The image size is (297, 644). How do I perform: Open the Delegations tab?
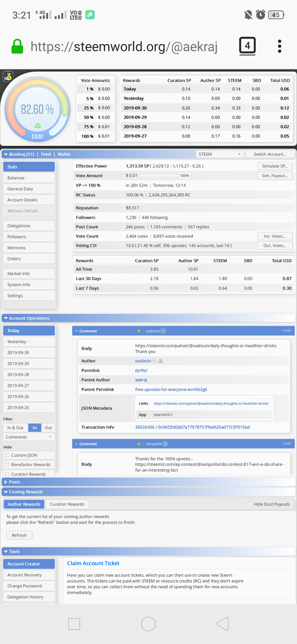pyautogui.click(x=29, y=226)
